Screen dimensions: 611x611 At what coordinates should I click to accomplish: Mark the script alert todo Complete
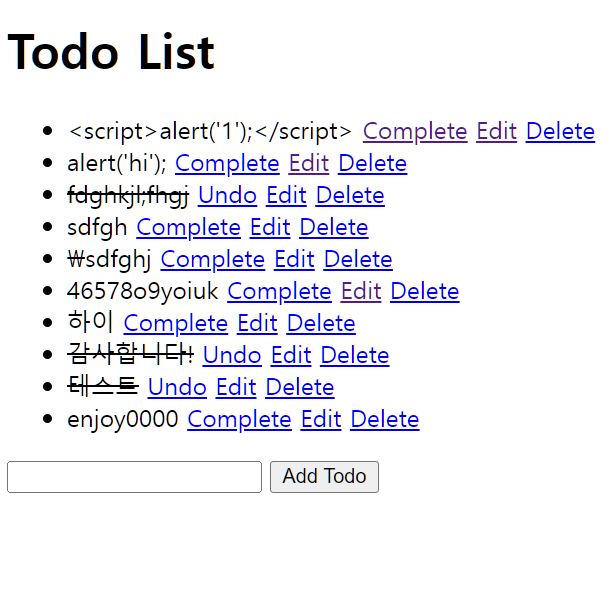pyautogui.click(x=415, y=132)
